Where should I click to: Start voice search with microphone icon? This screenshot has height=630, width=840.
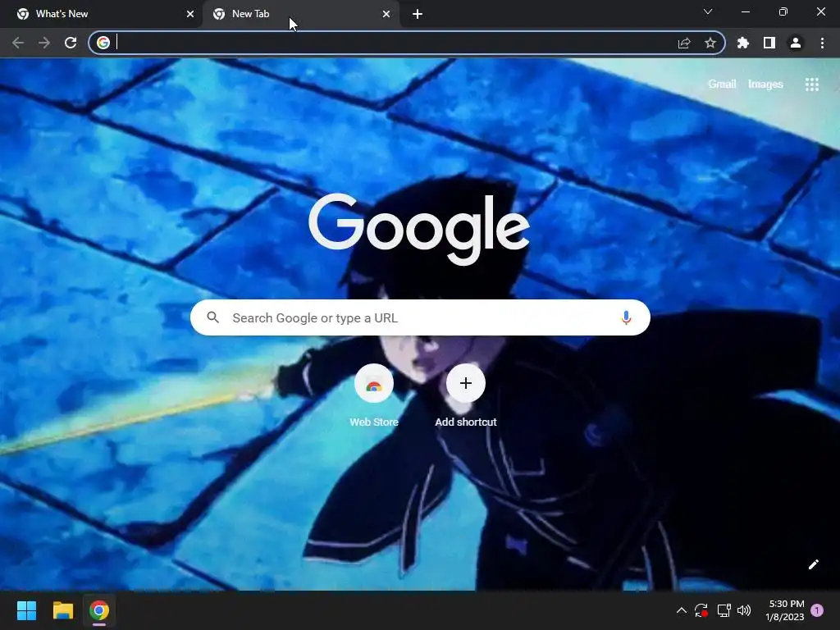626,317
